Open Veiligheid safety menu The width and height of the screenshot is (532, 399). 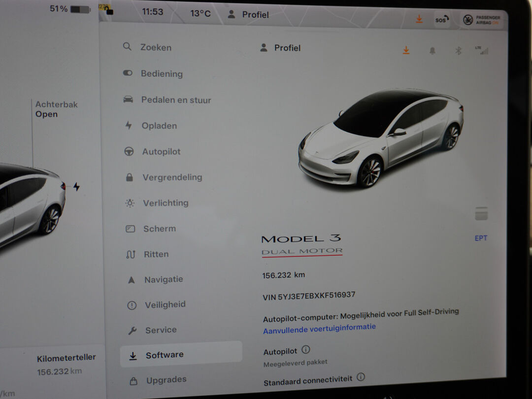pos(157,305)
